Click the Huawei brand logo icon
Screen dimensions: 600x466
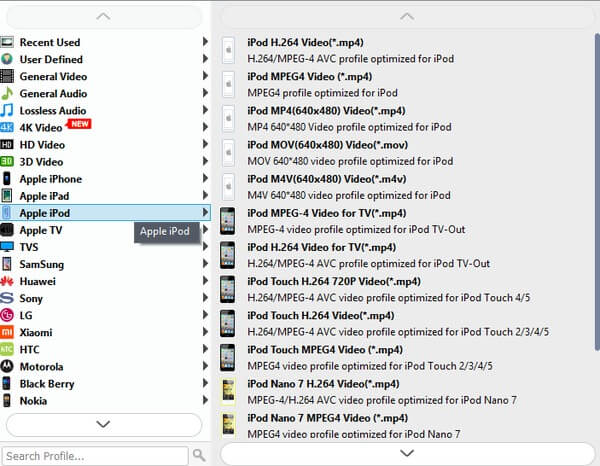tap(8, 281)
